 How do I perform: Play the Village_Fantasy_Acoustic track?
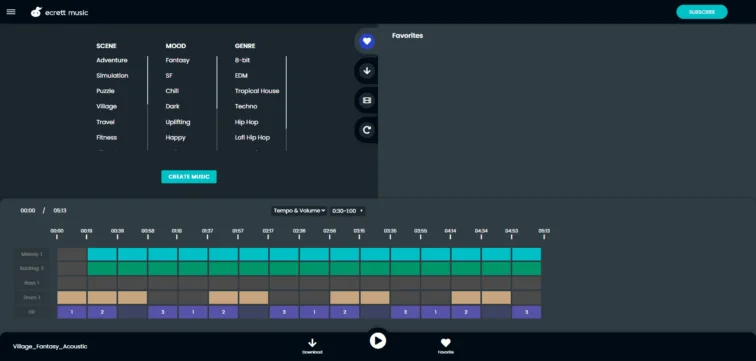point(378,341)
